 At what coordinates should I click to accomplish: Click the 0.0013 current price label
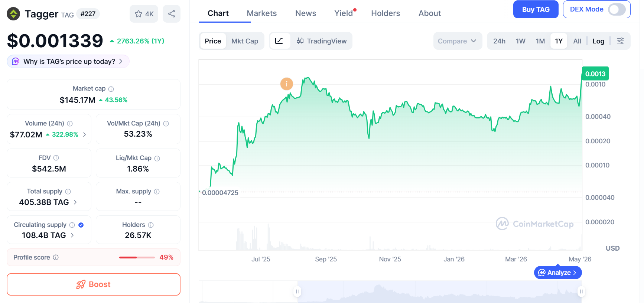pyautogui.click(x=595, y=74)
